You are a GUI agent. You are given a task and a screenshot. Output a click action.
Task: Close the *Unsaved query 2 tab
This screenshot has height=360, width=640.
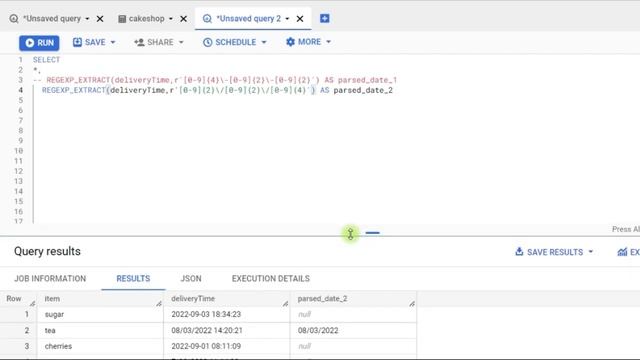pyautogui.click(x=300, y=19)
